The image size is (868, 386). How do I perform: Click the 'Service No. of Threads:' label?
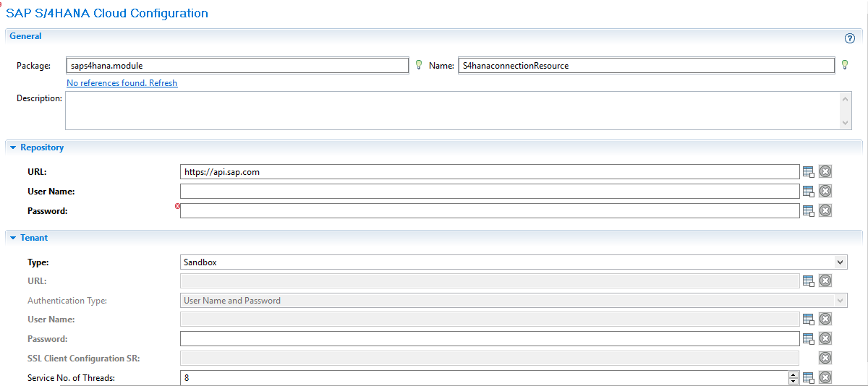[x=72, y=377]
